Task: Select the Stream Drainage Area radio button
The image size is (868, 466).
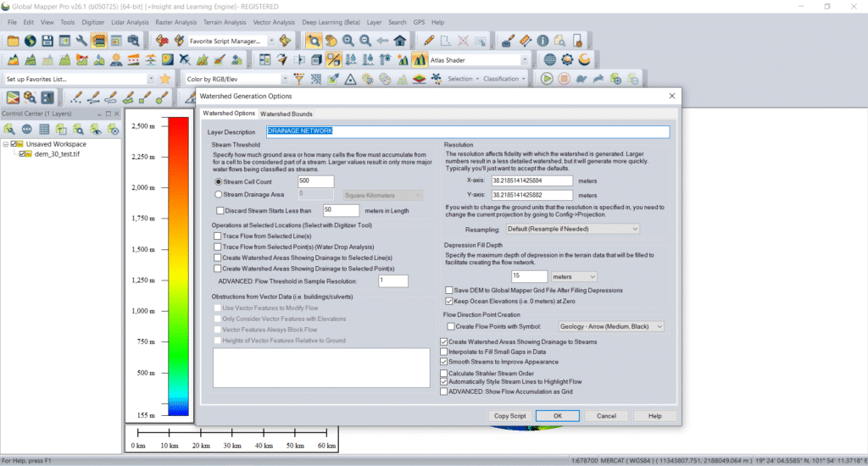Action: [218, 194]
